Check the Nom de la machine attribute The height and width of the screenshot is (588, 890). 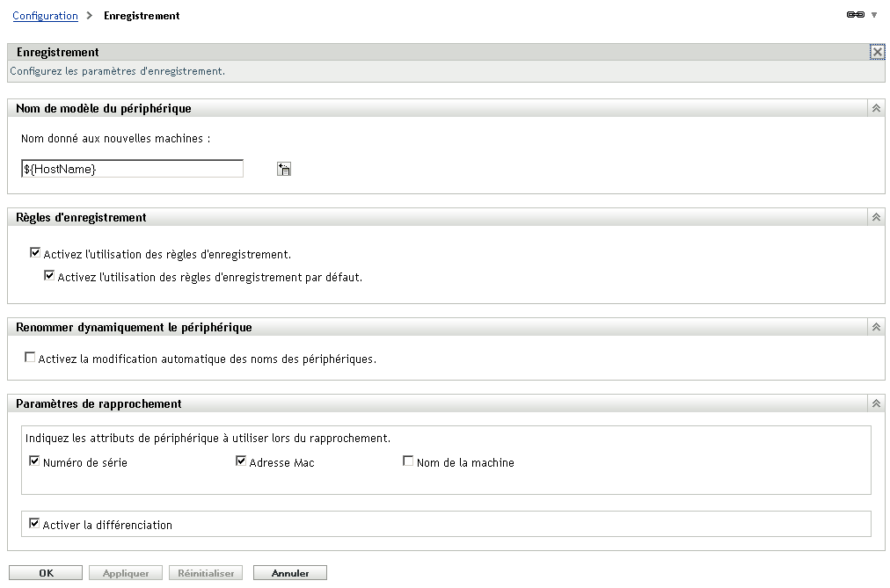407,460
